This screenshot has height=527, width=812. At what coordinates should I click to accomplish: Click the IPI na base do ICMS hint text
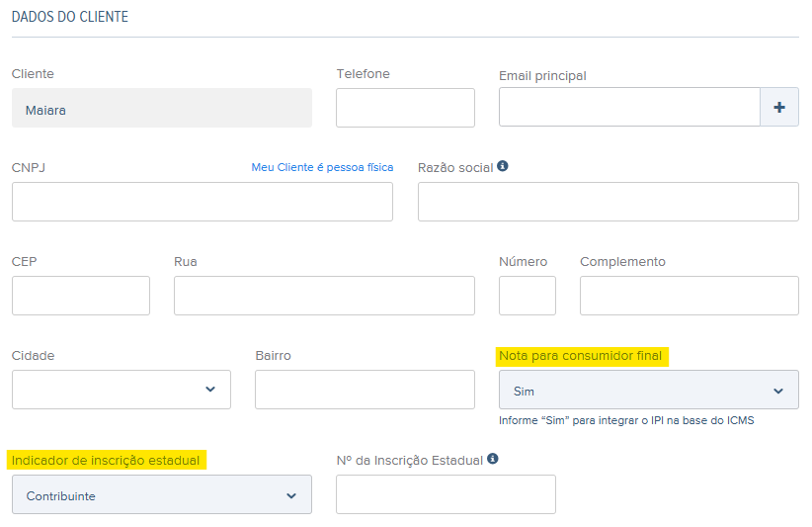coord(626,420)
